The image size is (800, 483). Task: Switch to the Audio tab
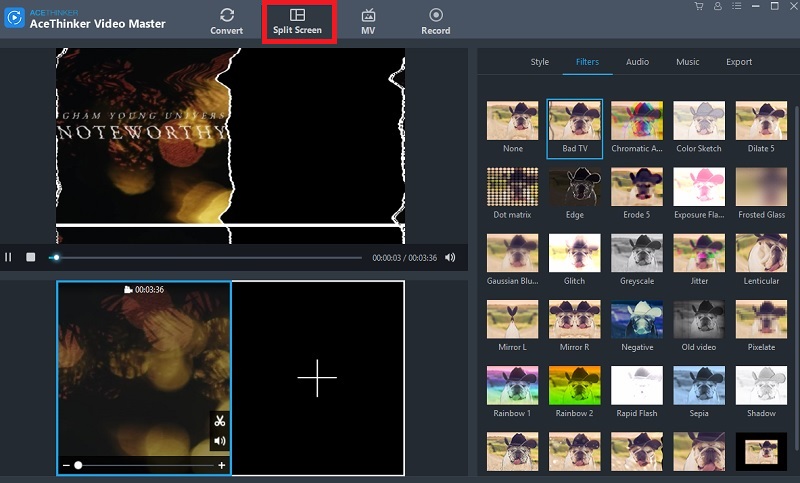(x=637, y=62)
